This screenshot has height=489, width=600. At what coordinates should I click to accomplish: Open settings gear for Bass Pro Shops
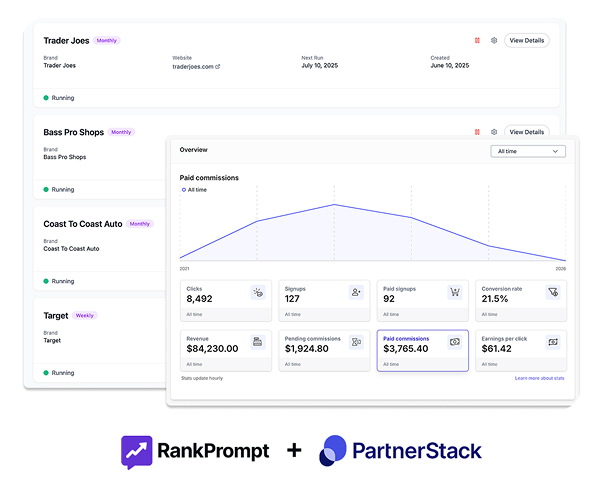pyautogui.click(x=494, y=132)
